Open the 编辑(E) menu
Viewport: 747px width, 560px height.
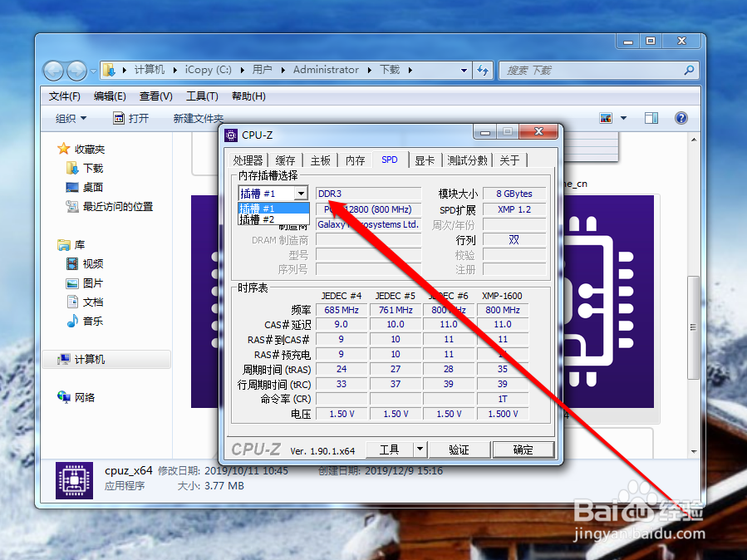coord(110,96)
